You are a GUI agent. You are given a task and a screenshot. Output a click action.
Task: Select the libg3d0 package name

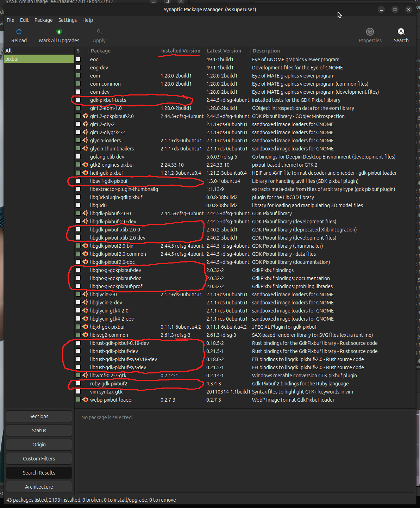98,205
